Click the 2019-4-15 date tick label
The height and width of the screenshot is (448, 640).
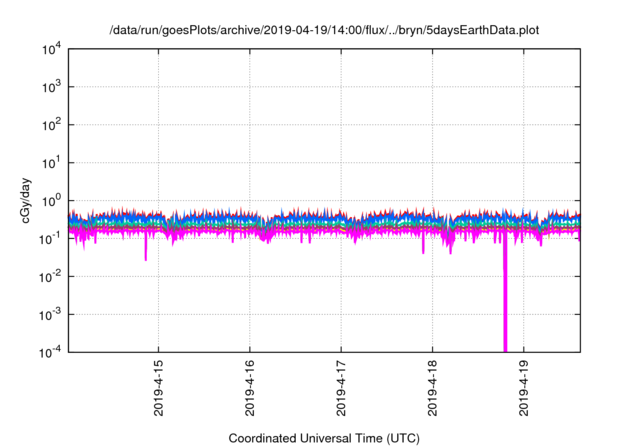click(158, 388)
